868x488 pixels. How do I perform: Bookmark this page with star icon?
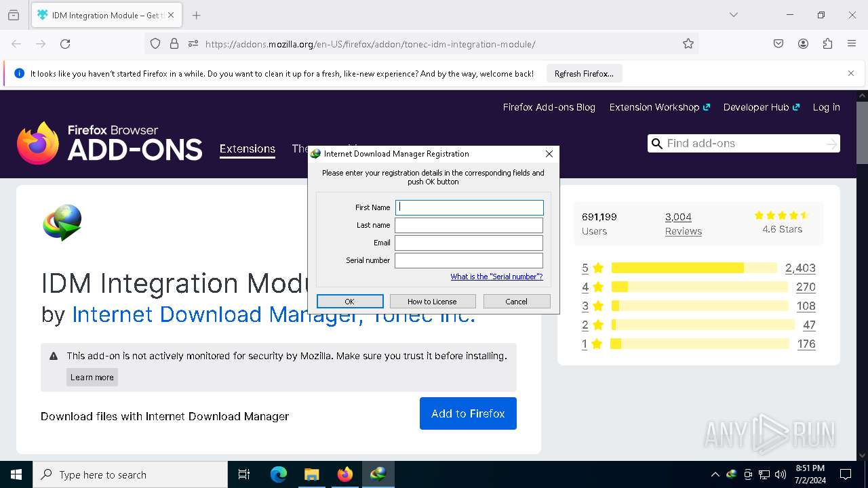(x=688, y=44)
